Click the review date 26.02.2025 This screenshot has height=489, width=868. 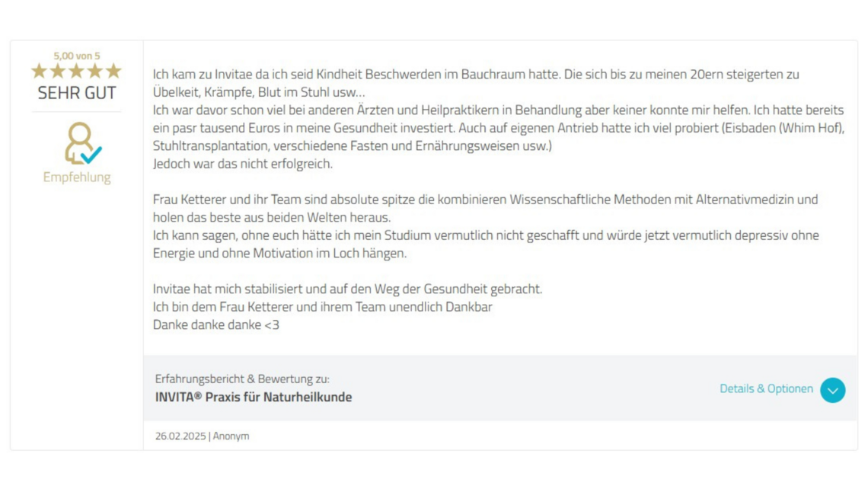(180, 436)
